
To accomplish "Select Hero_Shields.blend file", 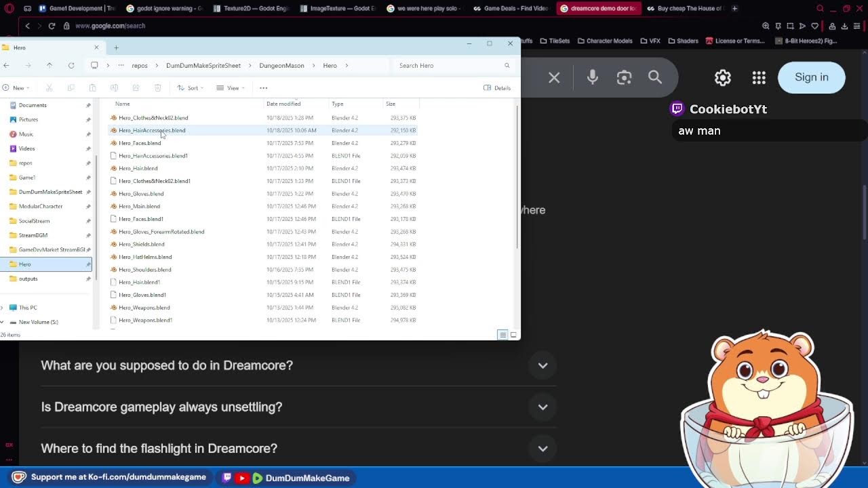I will click(142, 244).
